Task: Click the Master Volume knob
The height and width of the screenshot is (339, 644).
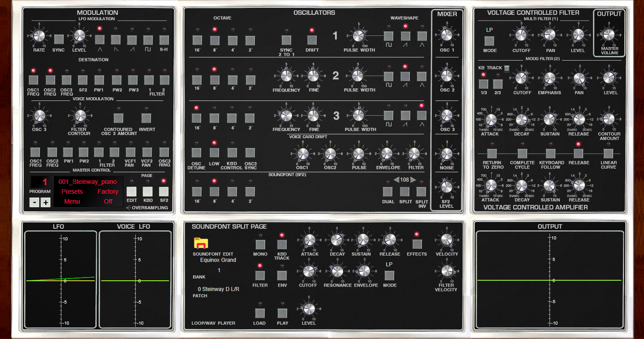Action: pyautogui.click(x=609, y=35)
